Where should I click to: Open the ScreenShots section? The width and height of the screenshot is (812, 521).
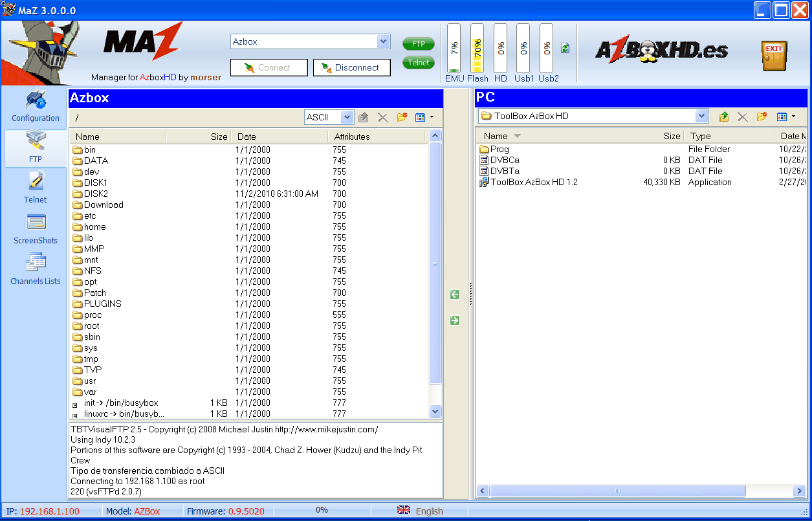tap(36, 229)
